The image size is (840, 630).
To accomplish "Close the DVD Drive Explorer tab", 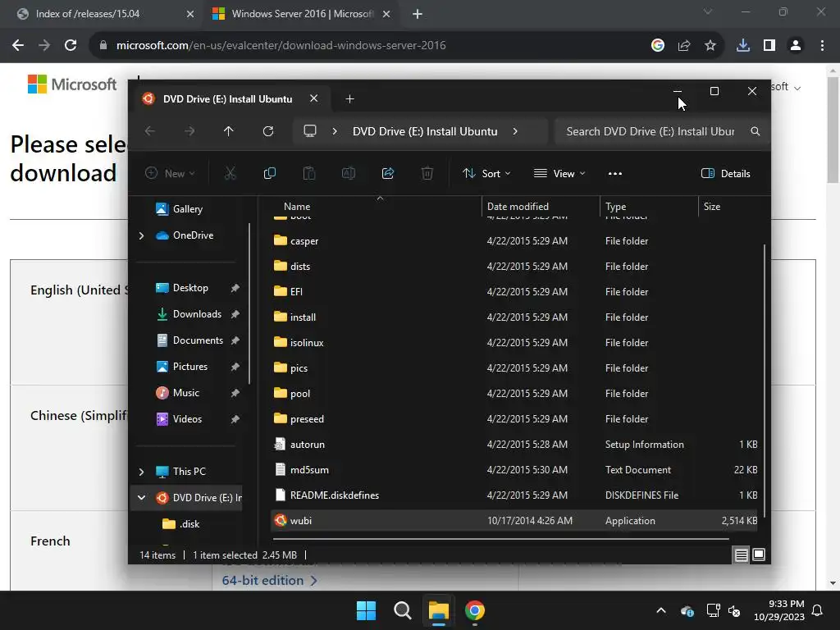I will (314, 98).
